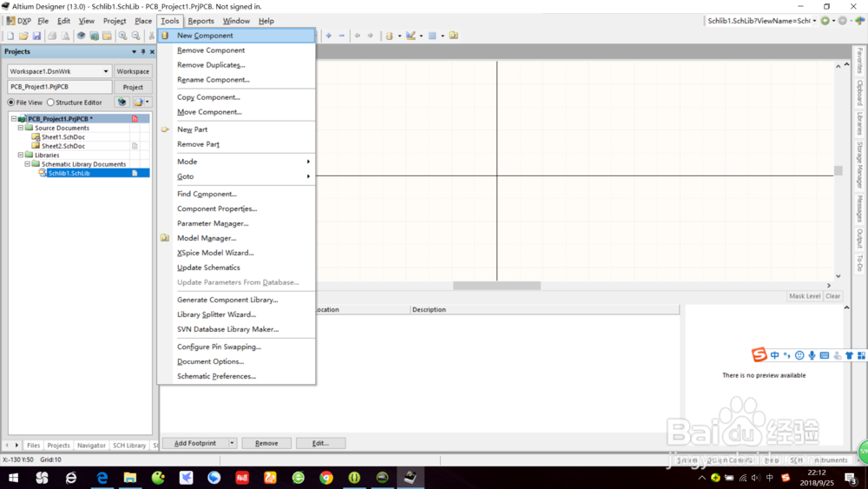Select the Structure Editor radio button
The height and width of the screenshot is (489, 868).
pyautogui.click(x=50, y=102)
